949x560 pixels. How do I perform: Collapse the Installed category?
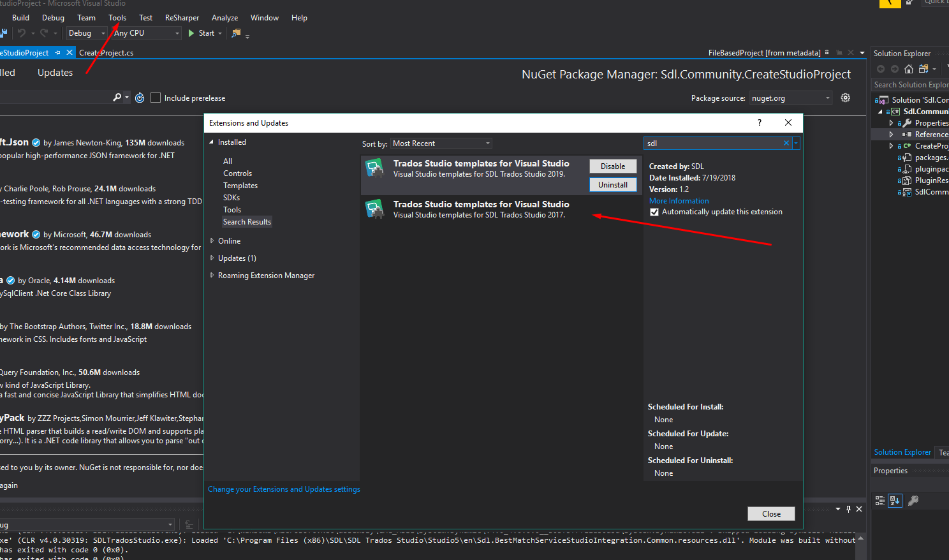click(212, 142)
